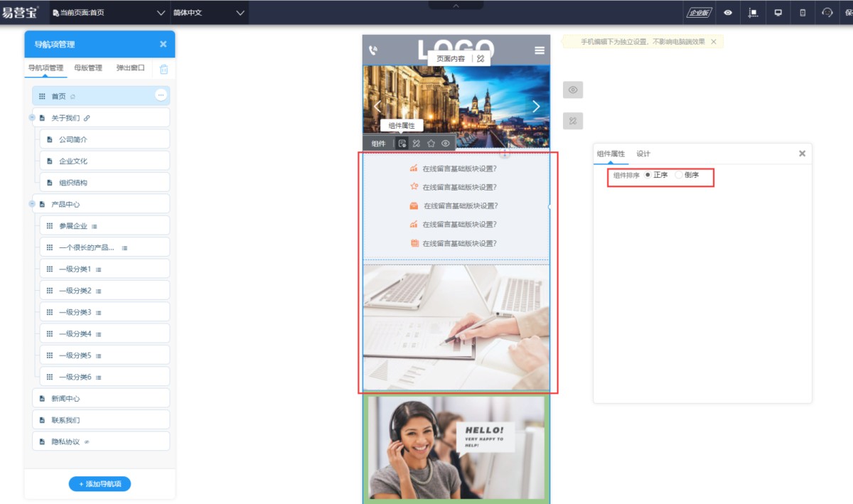Click the design icon in component toolbar

417,144
